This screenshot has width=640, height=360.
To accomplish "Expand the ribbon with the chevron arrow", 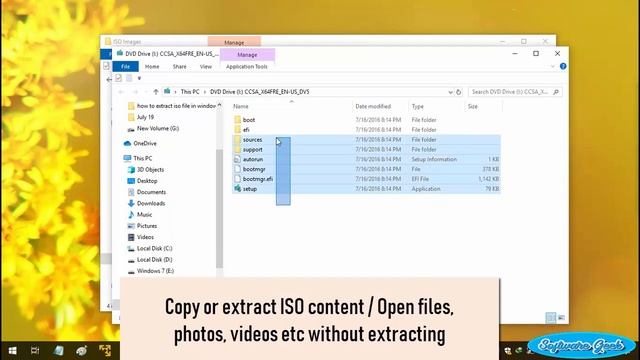I will [x=553, y=66].
